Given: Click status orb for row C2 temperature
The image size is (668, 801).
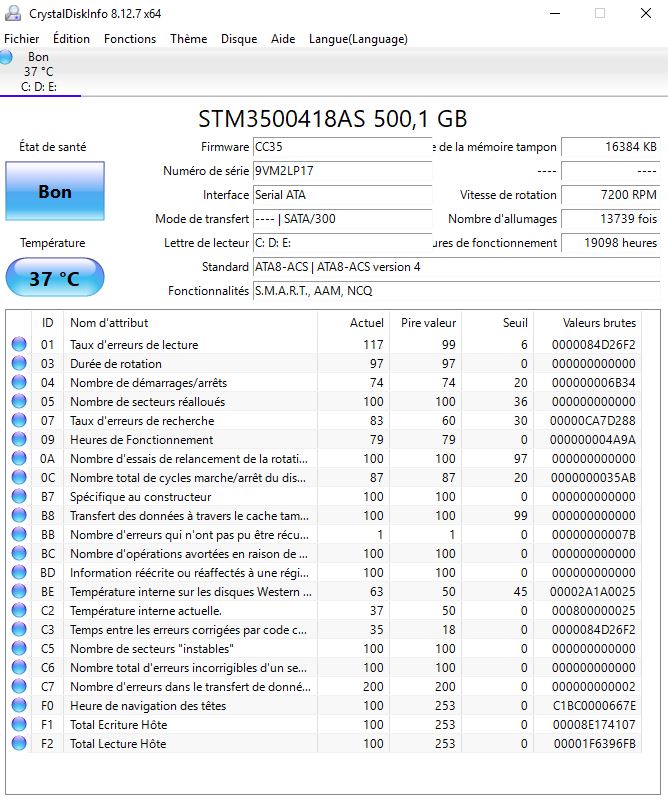Looking at the screenshot, I should [x=19, y=611].
